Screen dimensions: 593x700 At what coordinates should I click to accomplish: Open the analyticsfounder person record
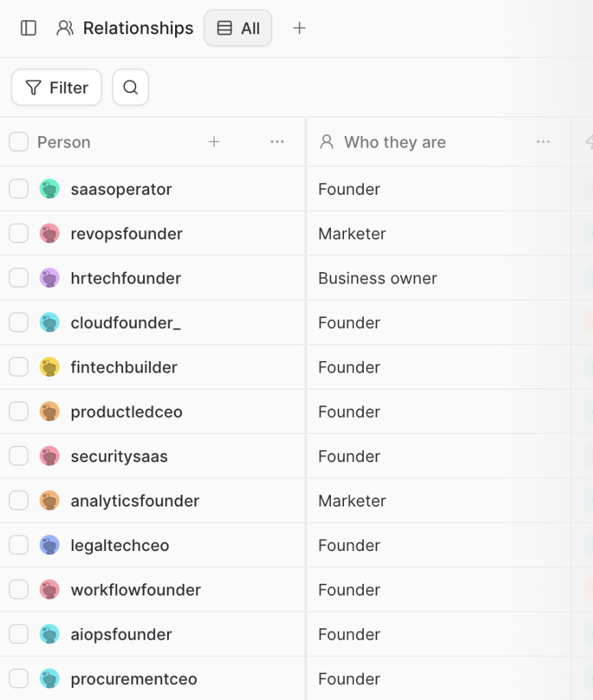pyautogui.click(x=135, y=501)
